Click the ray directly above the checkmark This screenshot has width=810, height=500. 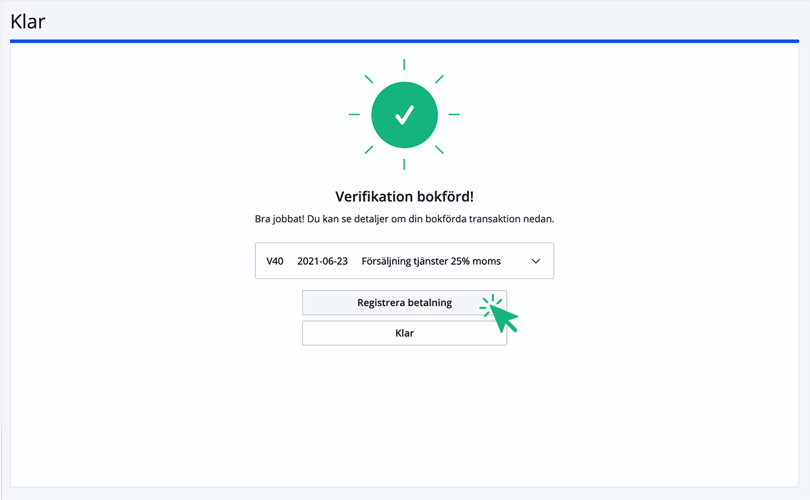404,64
